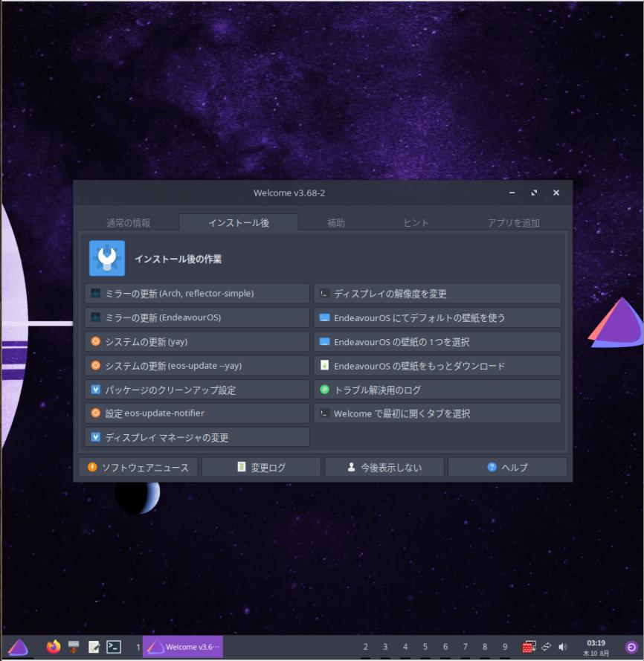The image size is (644, 661).
Task: Switch to workspace 2
Action: coord(365,647)
